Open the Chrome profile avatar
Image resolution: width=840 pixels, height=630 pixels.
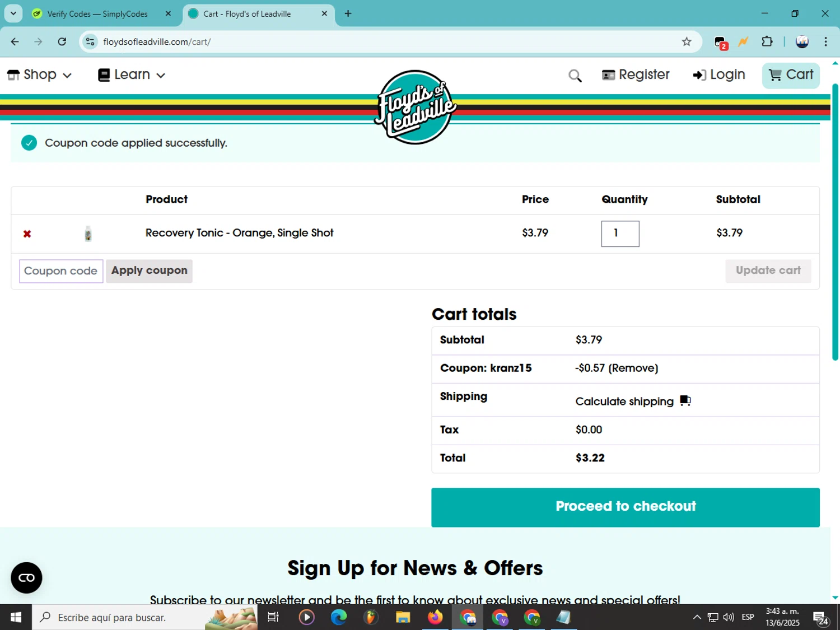click(x=802, y=41)
